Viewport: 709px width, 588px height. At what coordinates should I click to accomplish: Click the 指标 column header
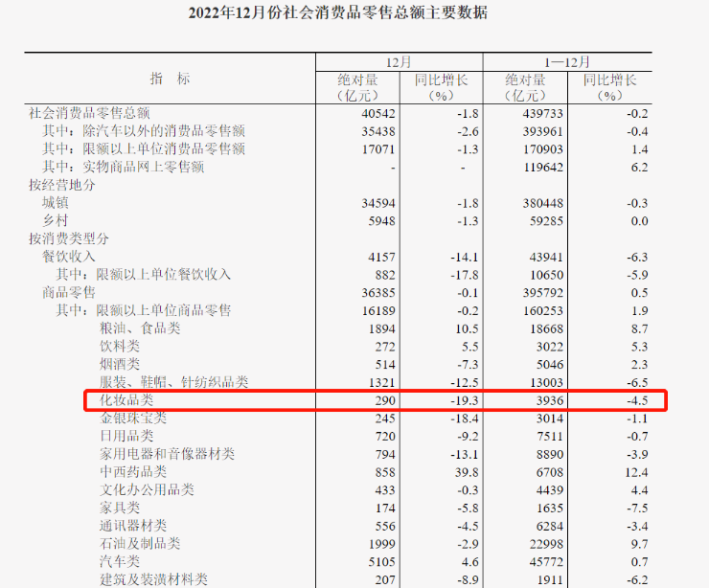(170, 79)
